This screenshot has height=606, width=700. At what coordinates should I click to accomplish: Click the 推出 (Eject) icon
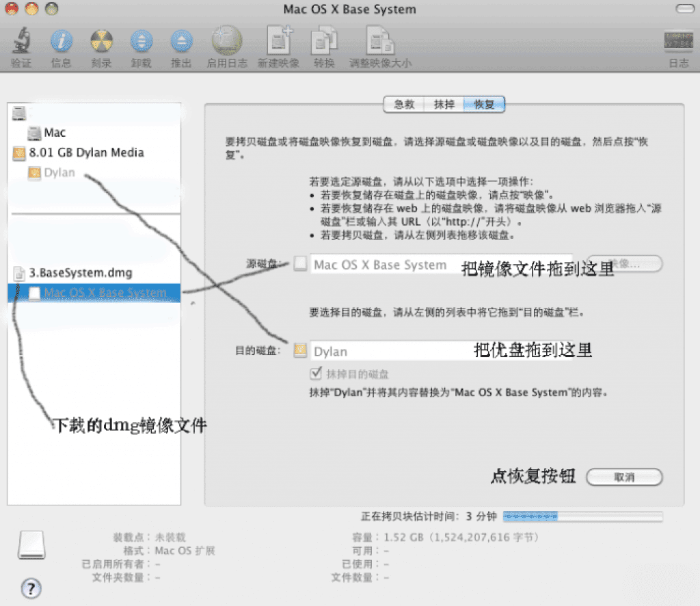pyautogui.click(x=180, y=41)
